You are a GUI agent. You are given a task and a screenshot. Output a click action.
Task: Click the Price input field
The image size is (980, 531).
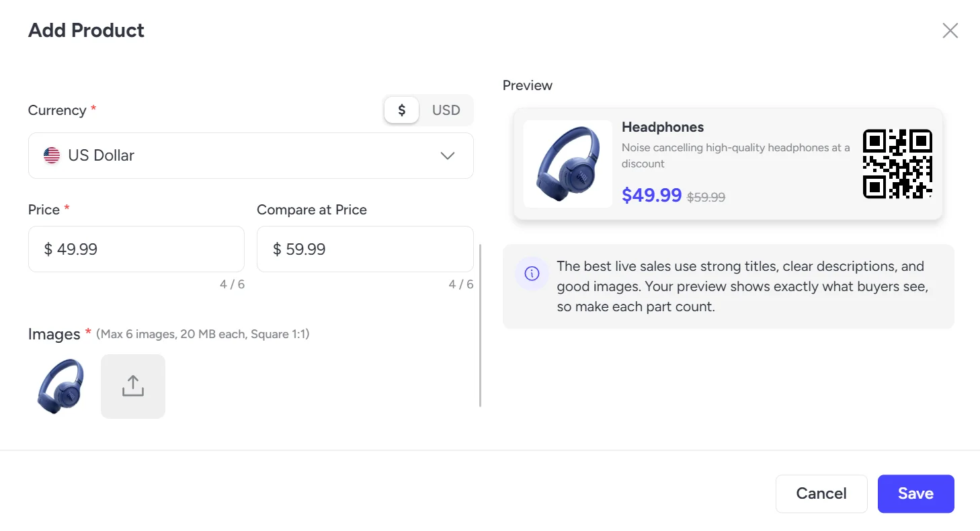(x=136, y=249)
